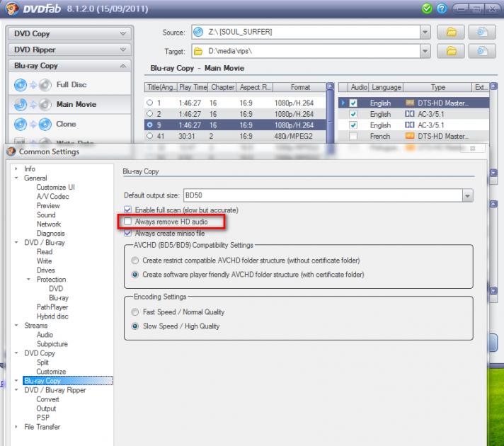Image resolution: width=504 pixels, height=446 pixels.
Task: Uncheck first English DTS-HD audio track
Action: (x=353, y=103)
